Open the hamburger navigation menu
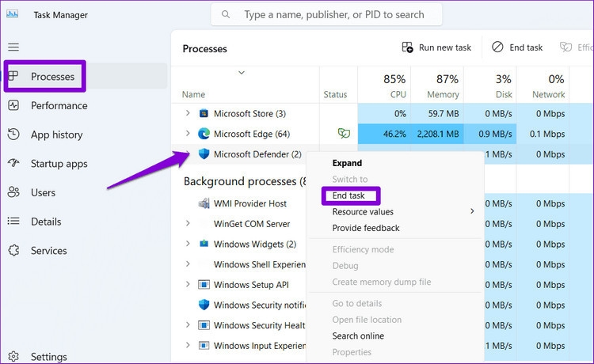Screen dimensions: 594x364 coord(13,47)
